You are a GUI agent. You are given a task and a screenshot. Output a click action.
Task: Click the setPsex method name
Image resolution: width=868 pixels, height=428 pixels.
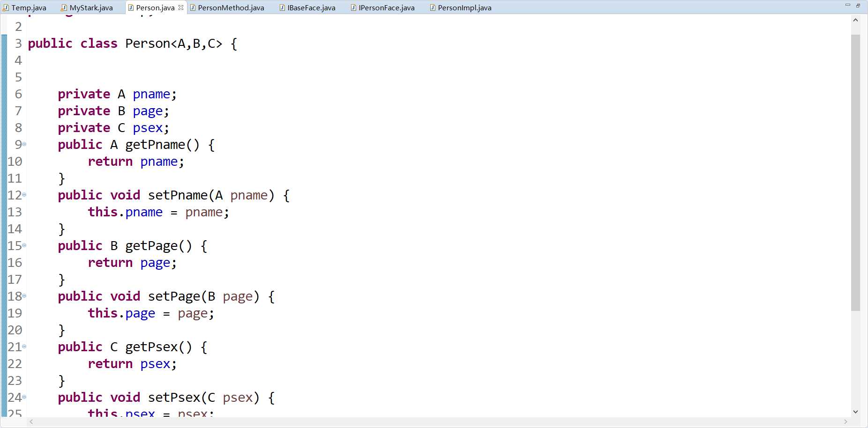tap(174, 398)
